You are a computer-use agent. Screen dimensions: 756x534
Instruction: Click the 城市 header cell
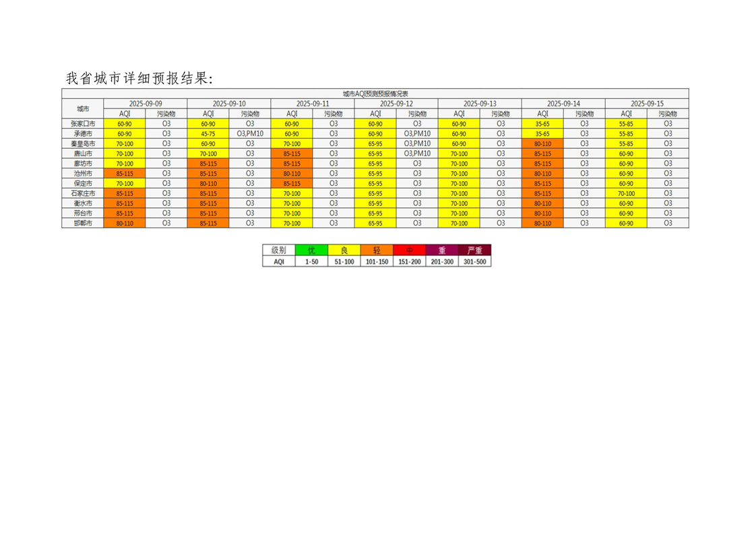pos(83,108)
